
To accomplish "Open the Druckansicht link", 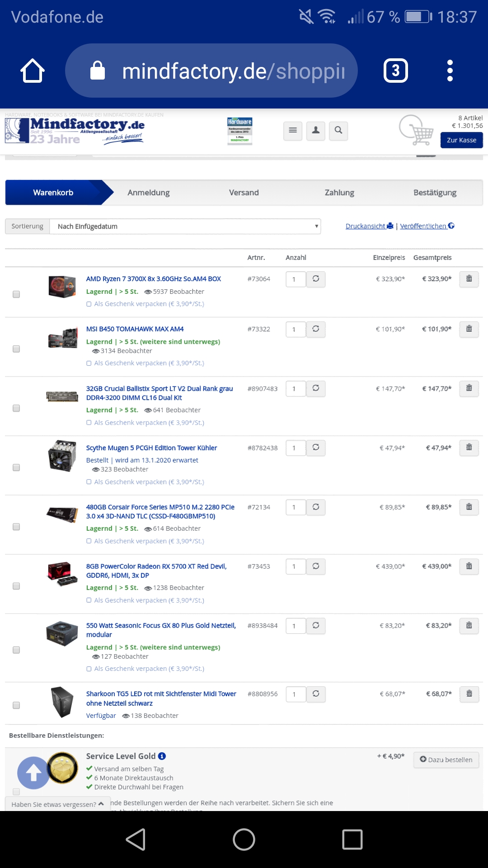I will [x=369, y=226].
